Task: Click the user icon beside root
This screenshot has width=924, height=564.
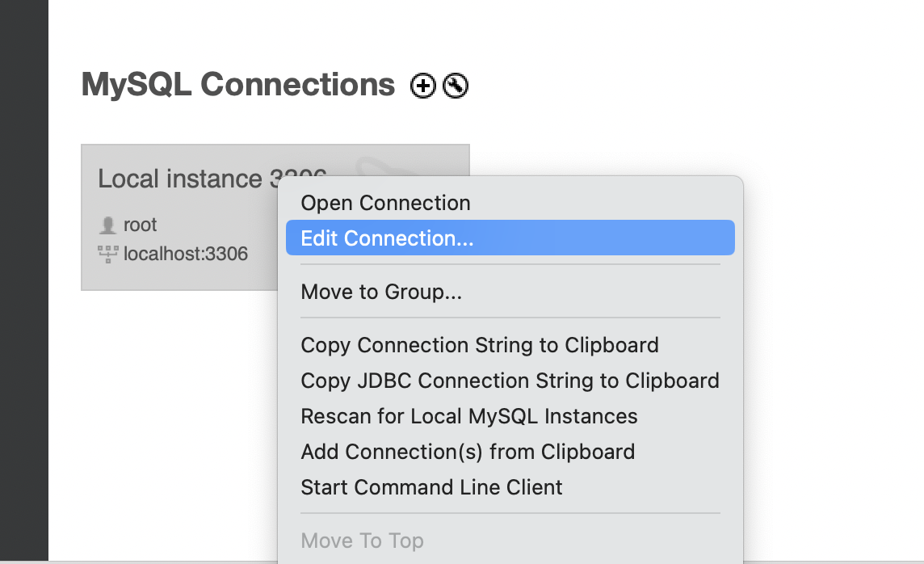Action: (108, 225)
